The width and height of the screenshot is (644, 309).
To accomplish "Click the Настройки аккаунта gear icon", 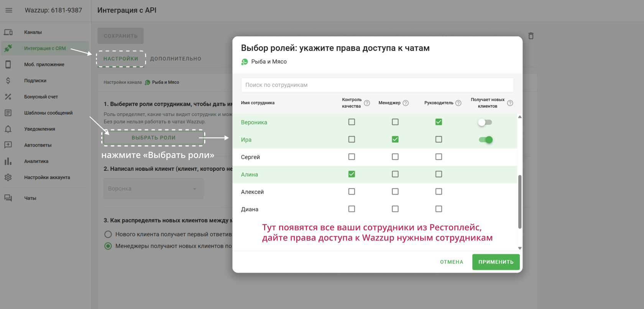I will pyautogui.click(x=8, y=177).
